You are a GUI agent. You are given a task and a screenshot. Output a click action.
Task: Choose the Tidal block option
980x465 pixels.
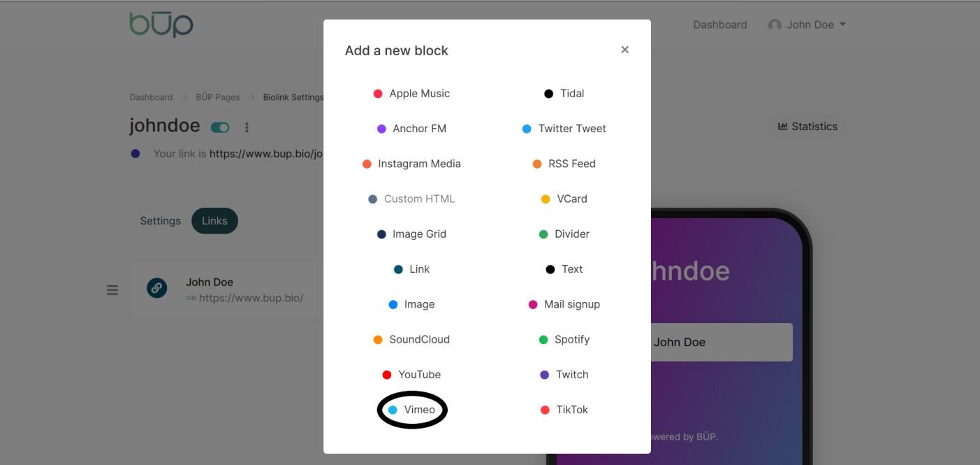(x=564, y=94)
